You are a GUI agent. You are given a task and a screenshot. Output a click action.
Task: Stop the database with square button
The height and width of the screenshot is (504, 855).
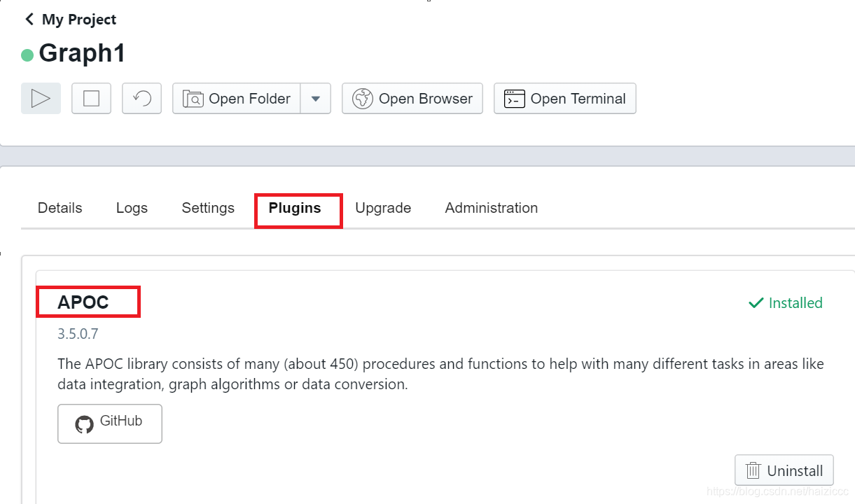[91, 99]
